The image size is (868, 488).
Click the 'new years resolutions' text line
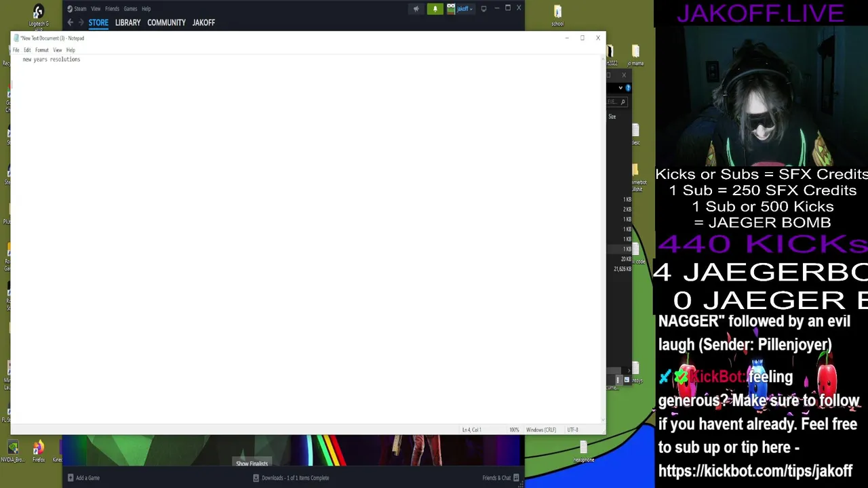(x=52, y=60)
